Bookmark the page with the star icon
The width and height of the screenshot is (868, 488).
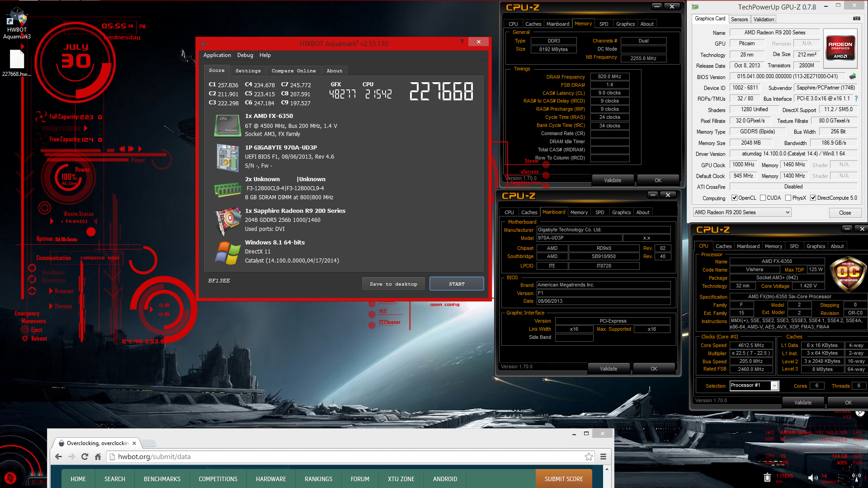(x=589, y=456)
